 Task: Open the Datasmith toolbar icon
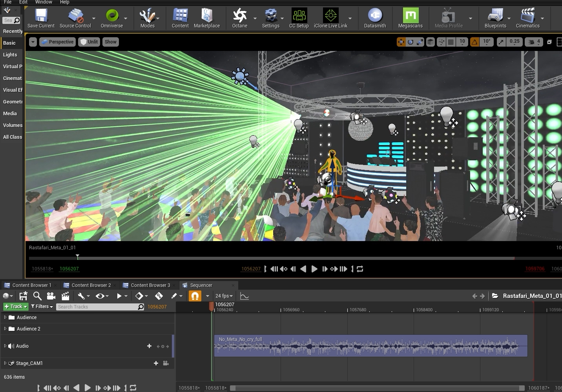point(375,18)
